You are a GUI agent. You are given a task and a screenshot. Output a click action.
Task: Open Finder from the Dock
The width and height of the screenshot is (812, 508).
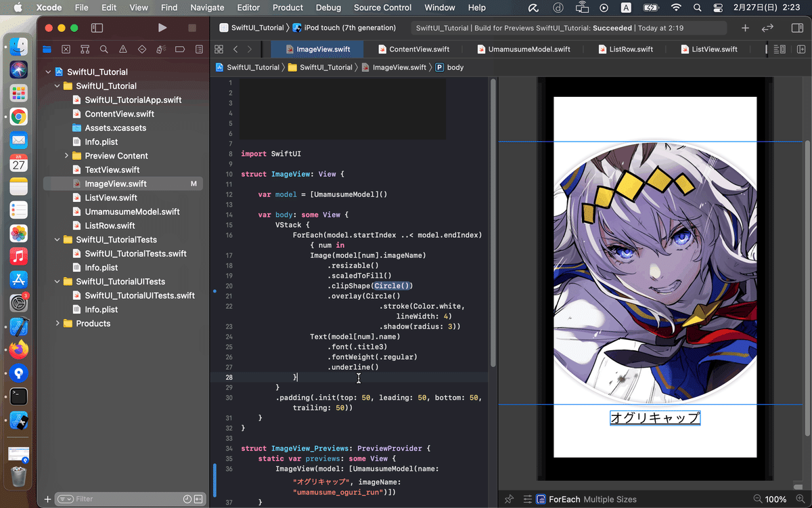[18, 47]
